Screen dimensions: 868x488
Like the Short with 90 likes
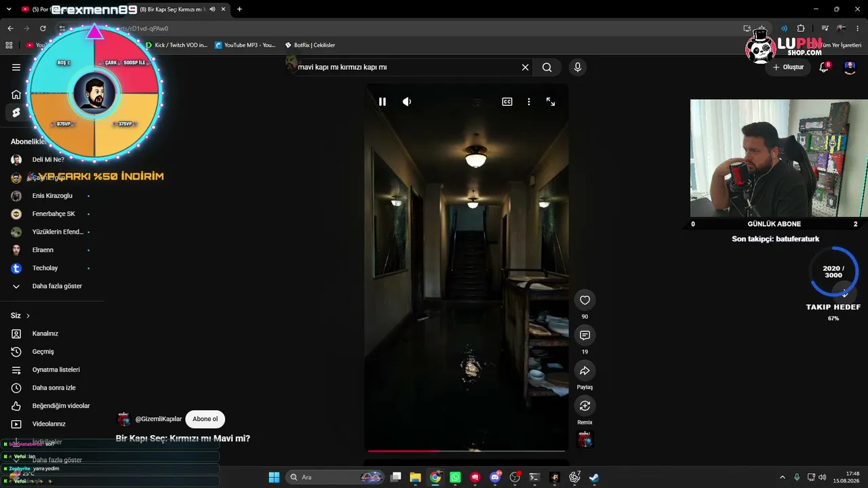pos(585,300)
